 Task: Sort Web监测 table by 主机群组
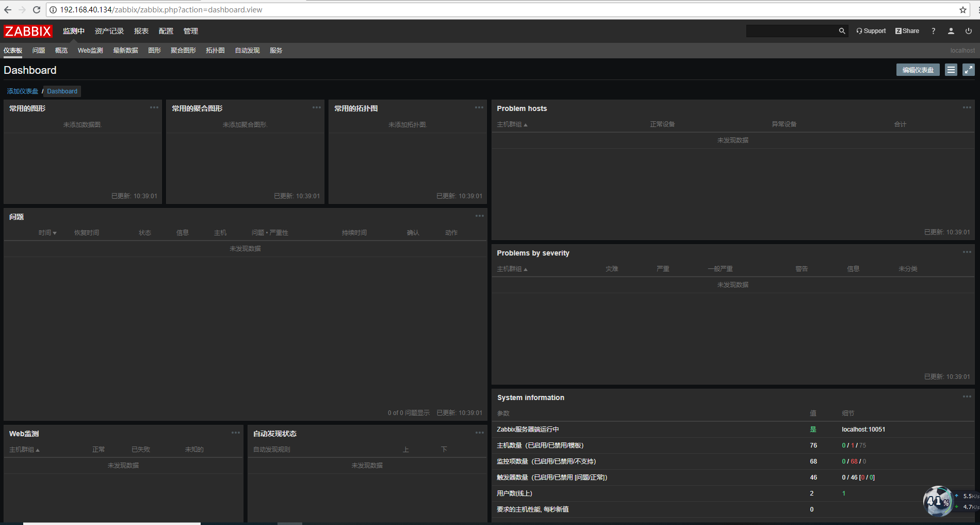click(24, 450)
